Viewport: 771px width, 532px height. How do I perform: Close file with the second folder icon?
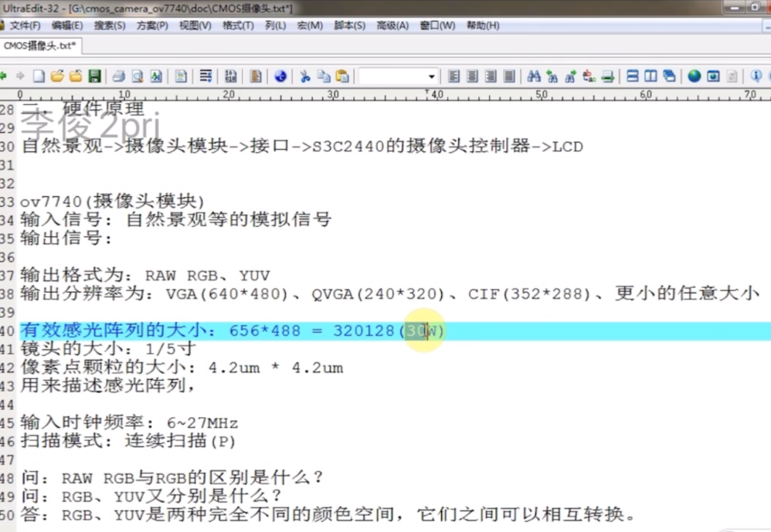tap(76, 76)
